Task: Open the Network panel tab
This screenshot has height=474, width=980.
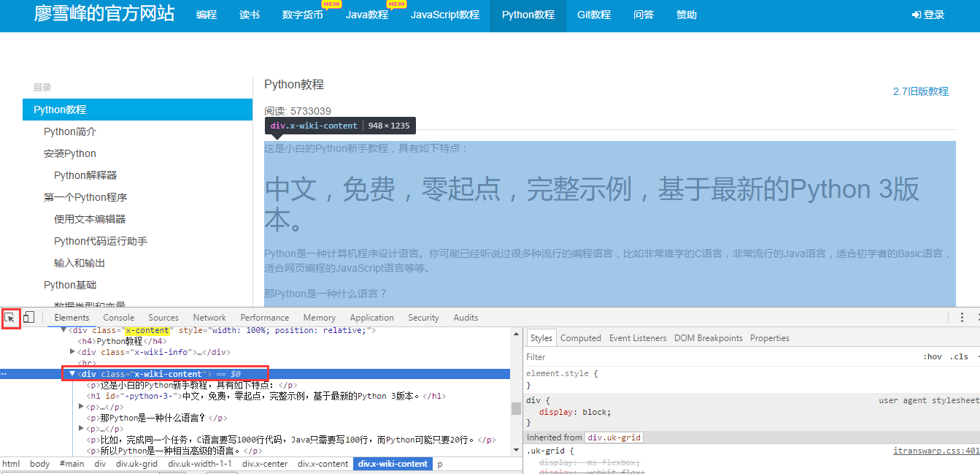Action: [209, 317]
